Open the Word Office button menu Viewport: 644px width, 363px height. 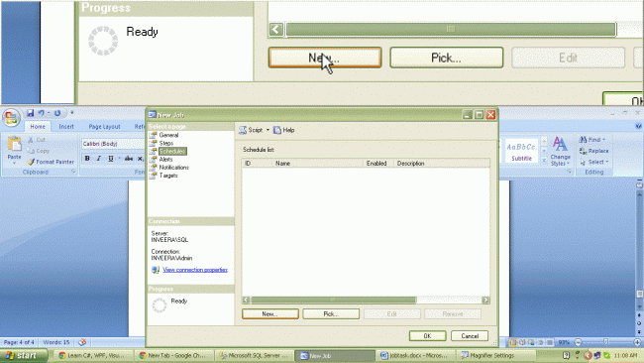pyautogui.click(x=11, y=118)
